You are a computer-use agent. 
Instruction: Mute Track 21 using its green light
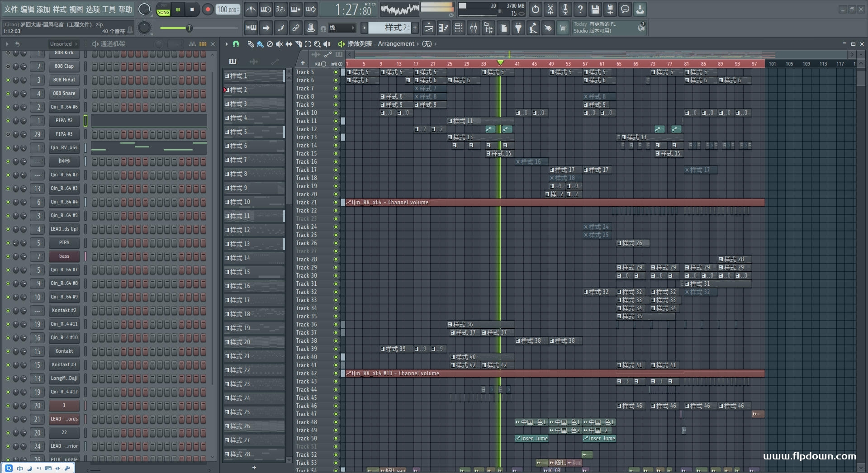pyautogui.click(x=336, y=203)
